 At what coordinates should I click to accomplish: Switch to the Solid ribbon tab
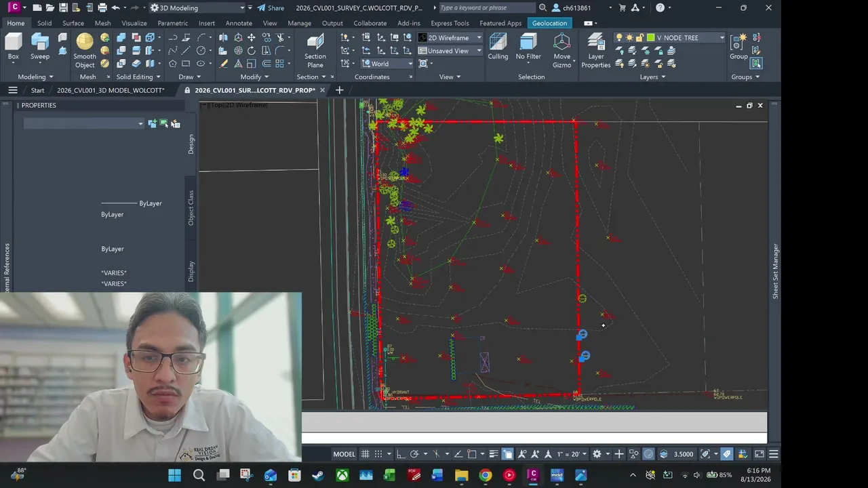44,23
